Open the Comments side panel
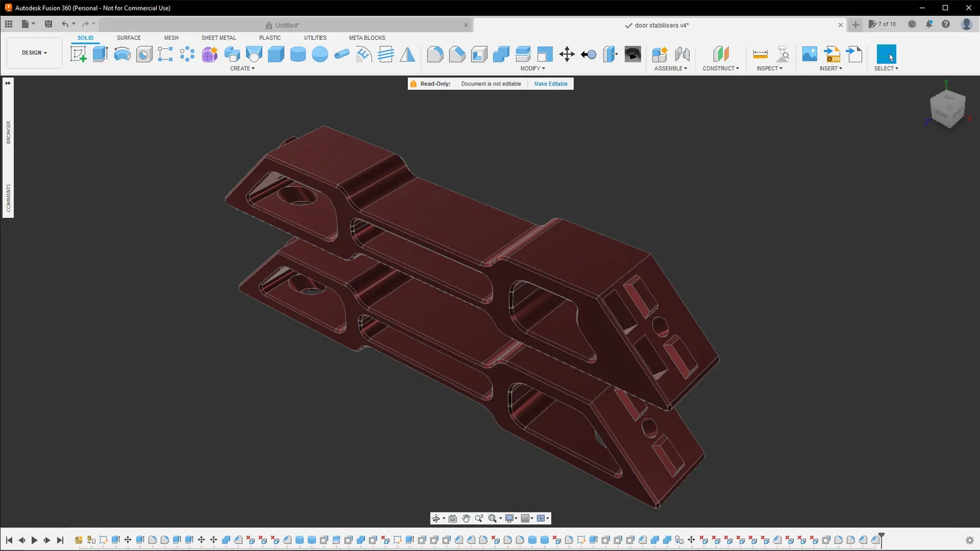The height and width of the screenshot is (551, 980). coord(9,198)
